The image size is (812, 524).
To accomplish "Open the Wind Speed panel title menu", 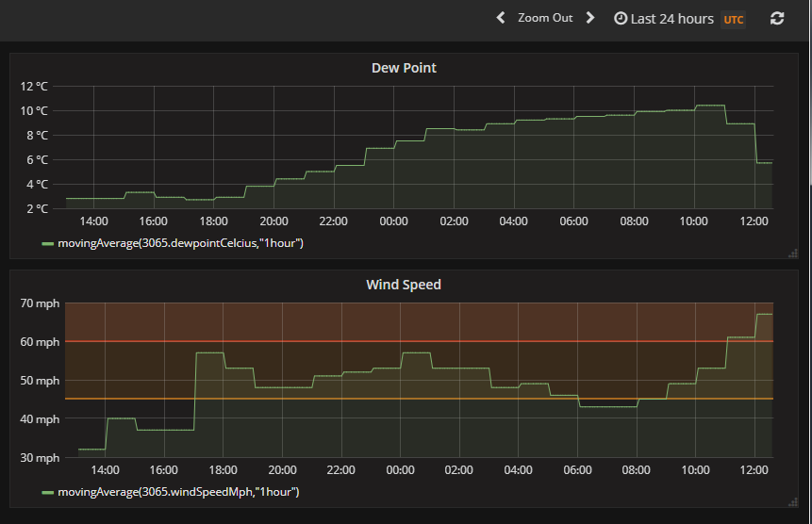I will coord(404,285).
